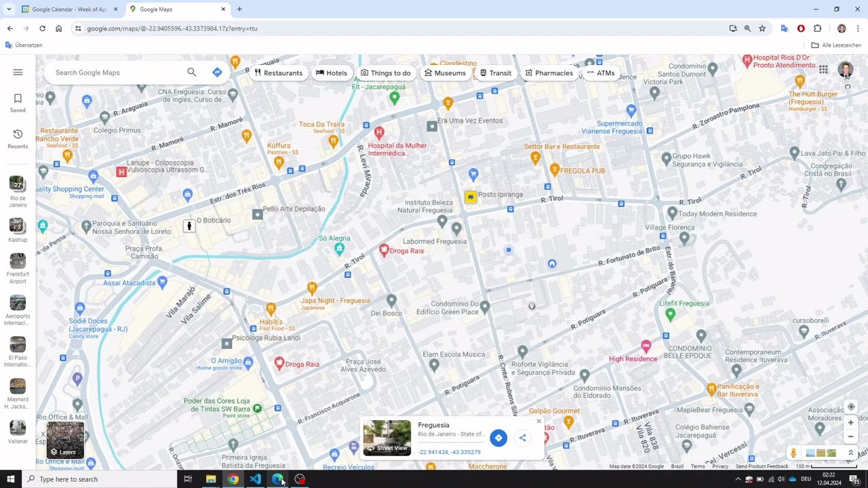
Task: Open recent place El Paso International
Action: (18, 352)
